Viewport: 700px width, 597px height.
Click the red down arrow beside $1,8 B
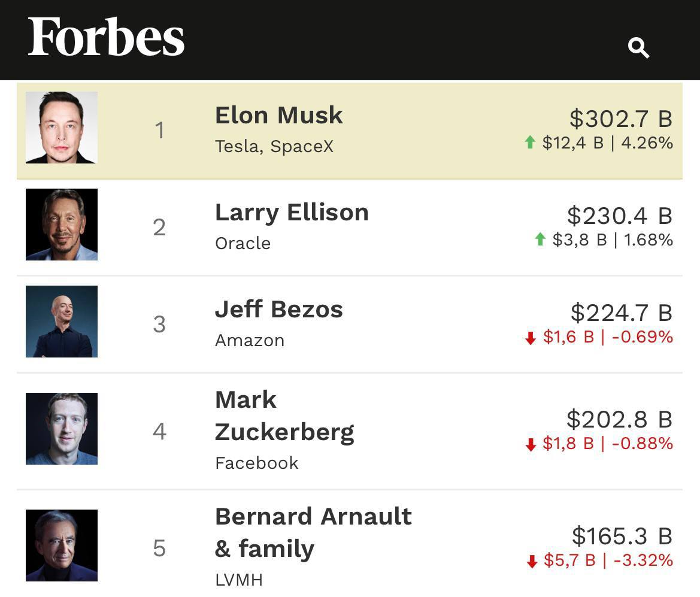point(530,444)
